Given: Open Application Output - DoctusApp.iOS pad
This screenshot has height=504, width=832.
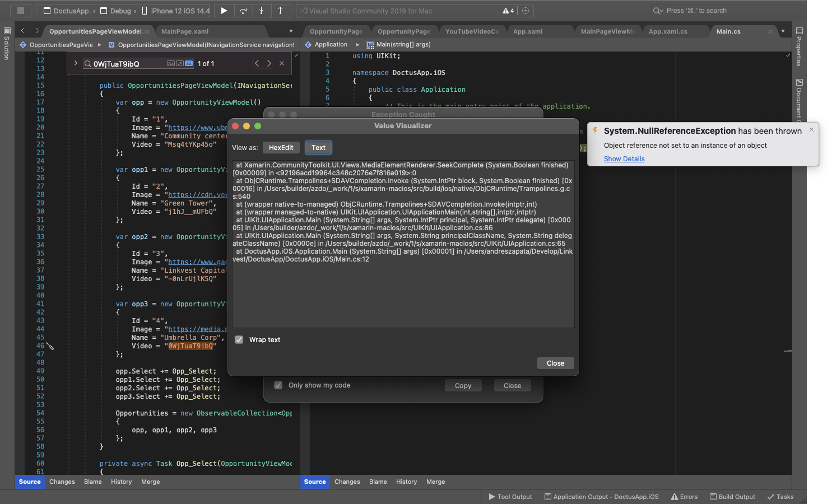Looking at the screenshot, I should 601,497.
